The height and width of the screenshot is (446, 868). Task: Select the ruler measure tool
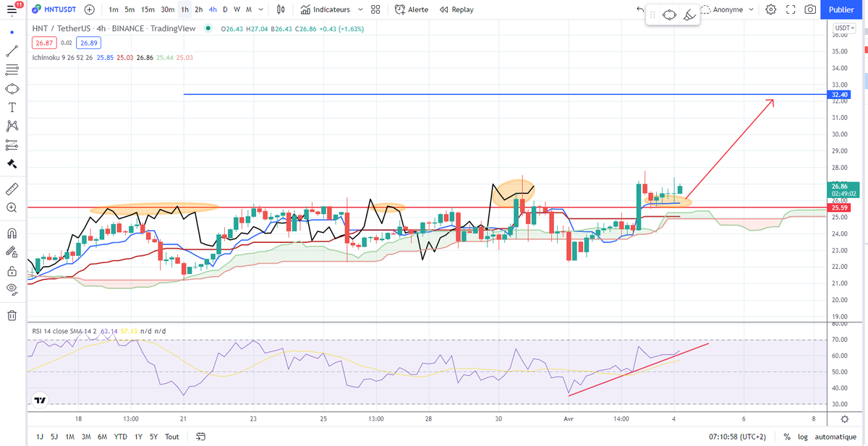click(x=12, y=189)
